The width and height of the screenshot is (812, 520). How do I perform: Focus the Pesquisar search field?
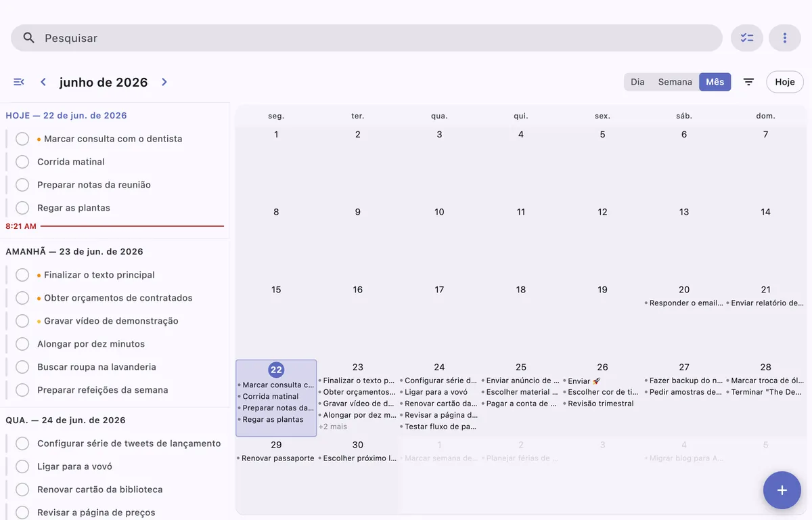pyautogui.click(x=367, y=38)
